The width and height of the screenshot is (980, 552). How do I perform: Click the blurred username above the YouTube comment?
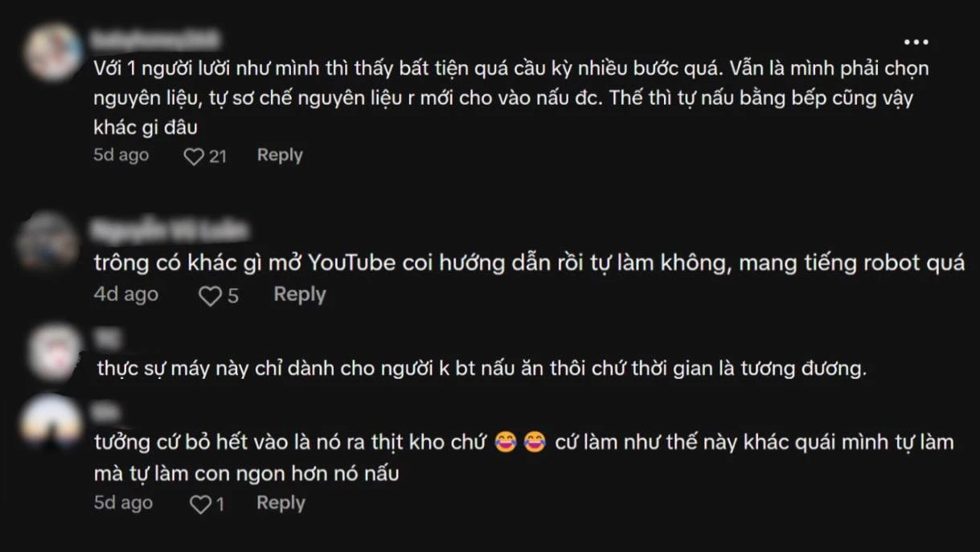click(169, 232)
